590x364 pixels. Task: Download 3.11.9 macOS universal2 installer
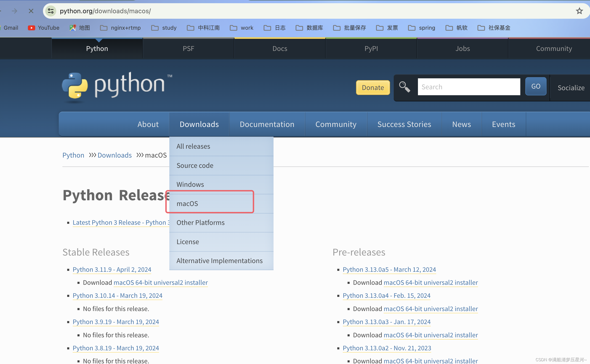(x=161, y=282)
